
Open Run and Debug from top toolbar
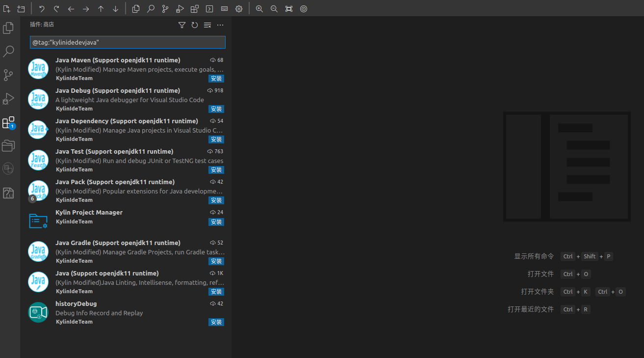180,9
